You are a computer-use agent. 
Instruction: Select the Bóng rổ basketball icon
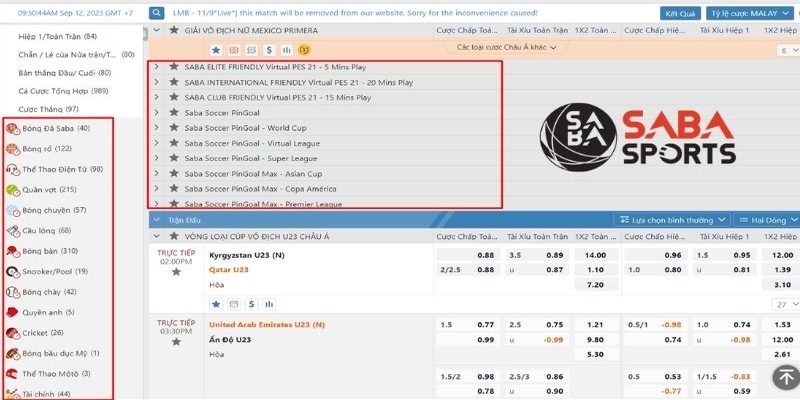click(x=13, y=149)
